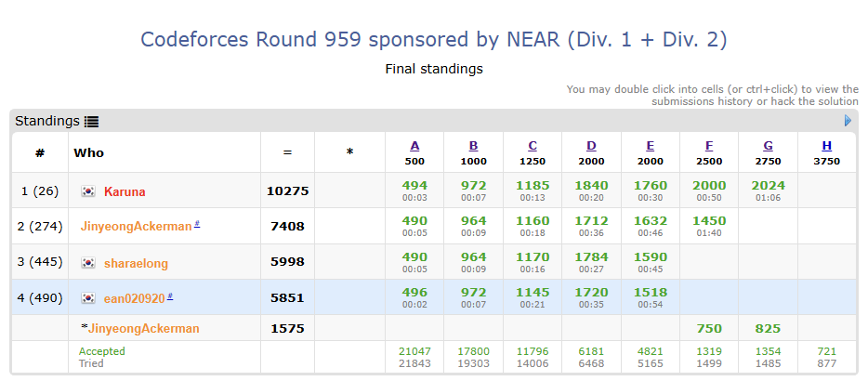Open problem G link in header
The image size is (868, 381).
point(768,146)
